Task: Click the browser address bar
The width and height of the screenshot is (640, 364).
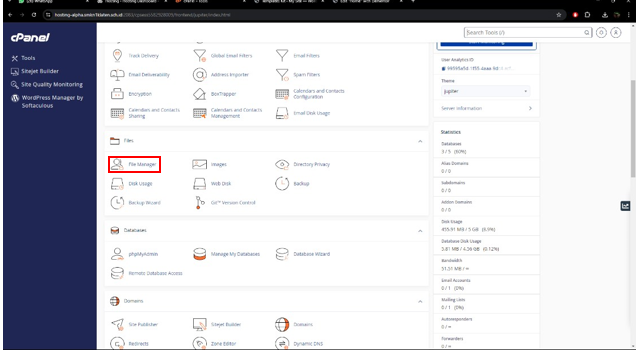Action: coord(302,15)
